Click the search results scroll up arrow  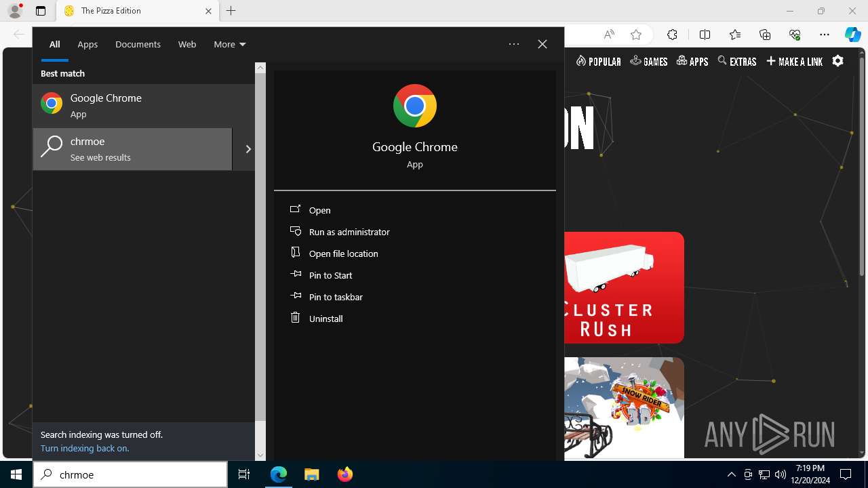pyautogui.click(x=260, y=68)
